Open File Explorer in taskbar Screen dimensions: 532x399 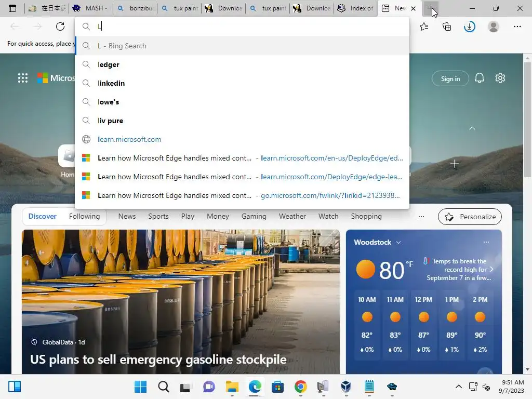[x=232, y=387]
